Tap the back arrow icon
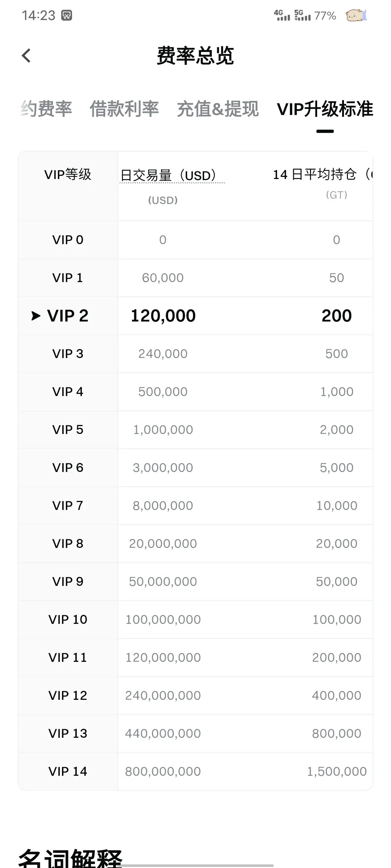The image size is (391, 868). [x=26, y=56]
